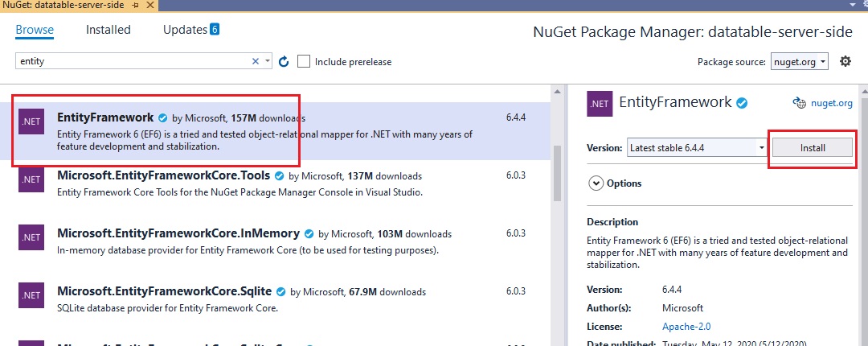Click the 103M downloads text
This screenshot has width=868, height=346.
[414, 234]
